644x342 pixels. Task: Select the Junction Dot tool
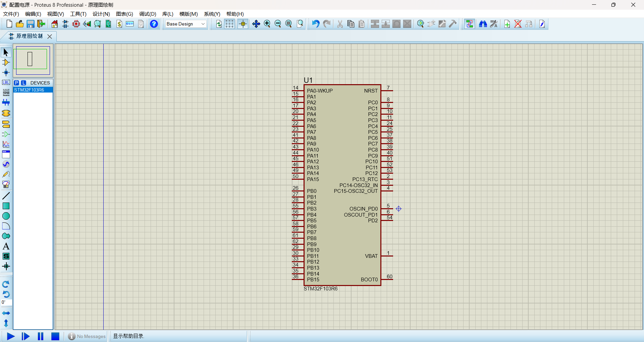point(6,72)
